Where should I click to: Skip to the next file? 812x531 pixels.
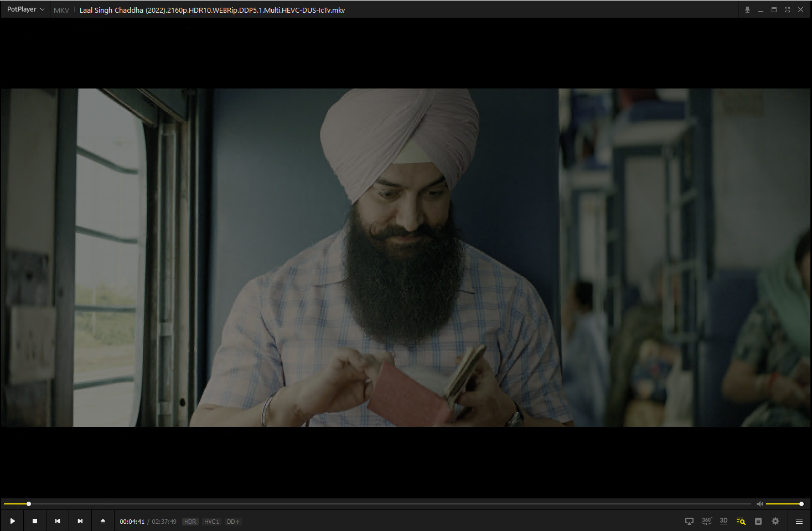(x=80, y=521)
